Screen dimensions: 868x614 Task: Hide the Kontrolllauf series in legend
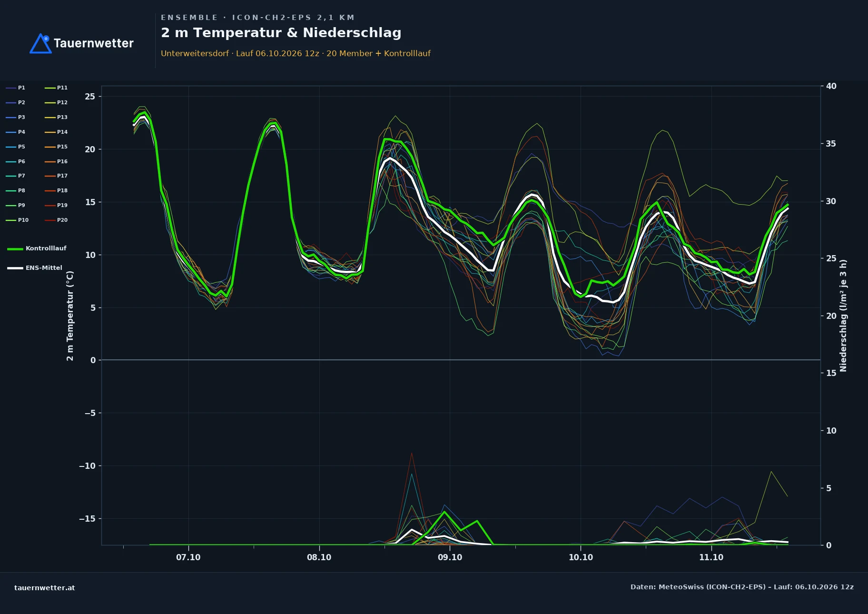click(37, 248)
